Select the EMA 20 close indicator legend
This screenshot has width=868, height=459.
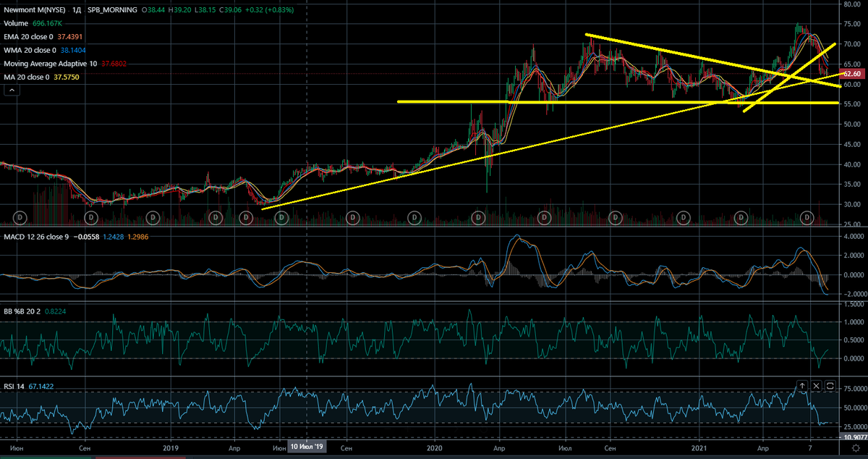click(28, 36)
